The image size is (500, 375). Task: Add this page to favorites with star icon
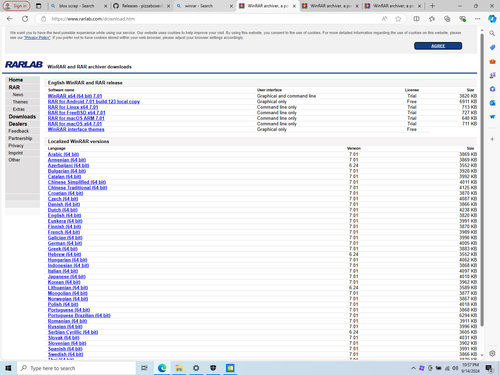tap(398, 19)
